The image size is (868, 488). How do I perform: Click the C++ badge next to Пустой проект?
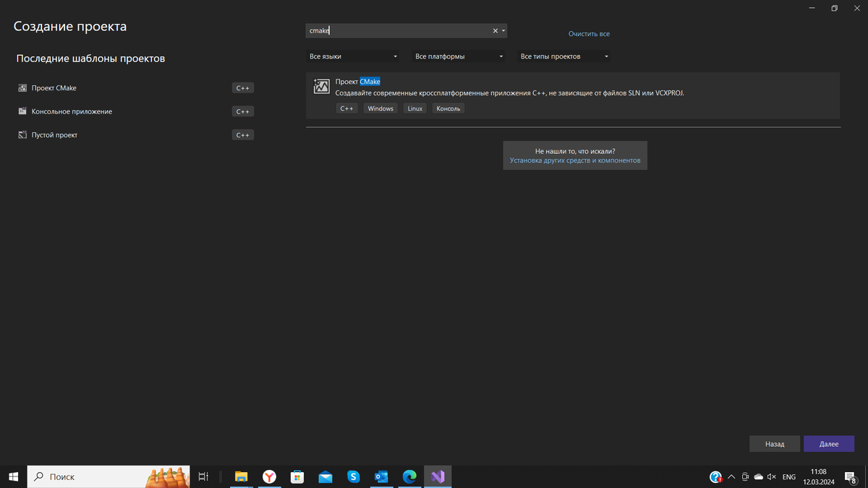pos(243,135)
